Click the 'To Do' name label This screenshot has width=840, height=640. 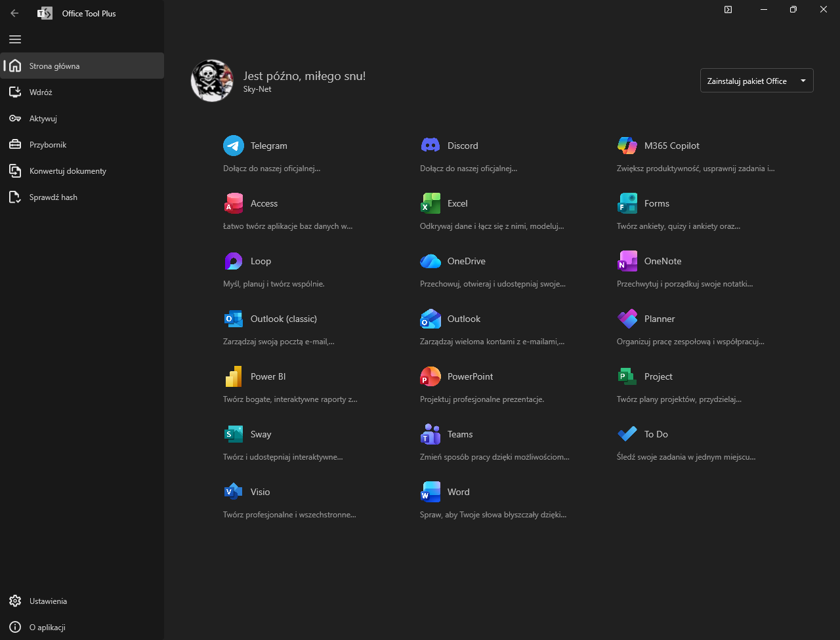[x=656, y=434]
